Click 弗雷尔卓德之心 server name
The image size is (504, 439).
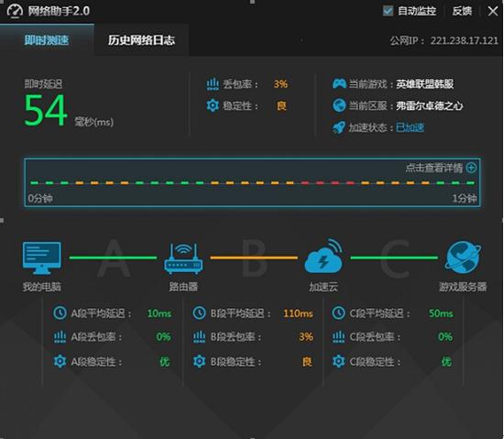tap(429, 105)
